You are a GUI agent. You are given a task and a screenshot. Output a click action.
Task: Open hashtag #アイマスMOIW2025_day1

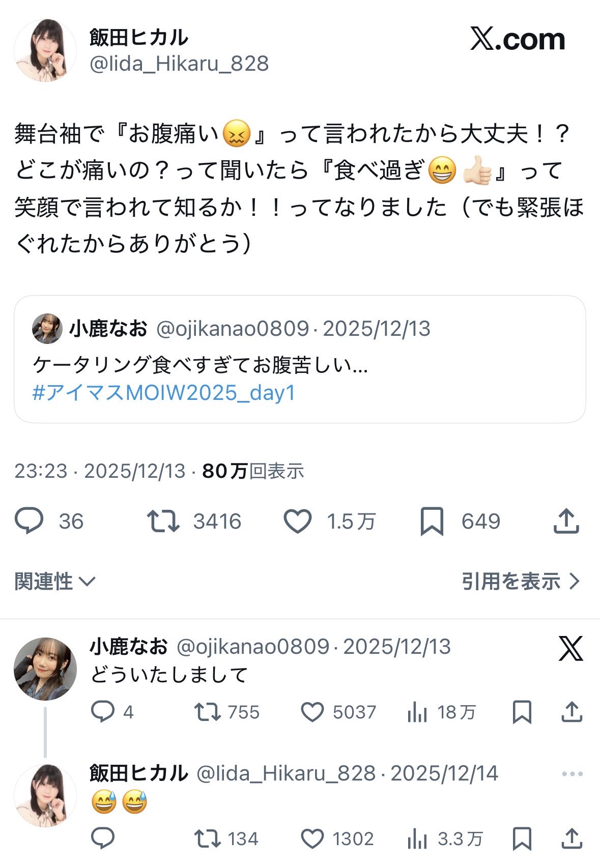click(163, 393)
